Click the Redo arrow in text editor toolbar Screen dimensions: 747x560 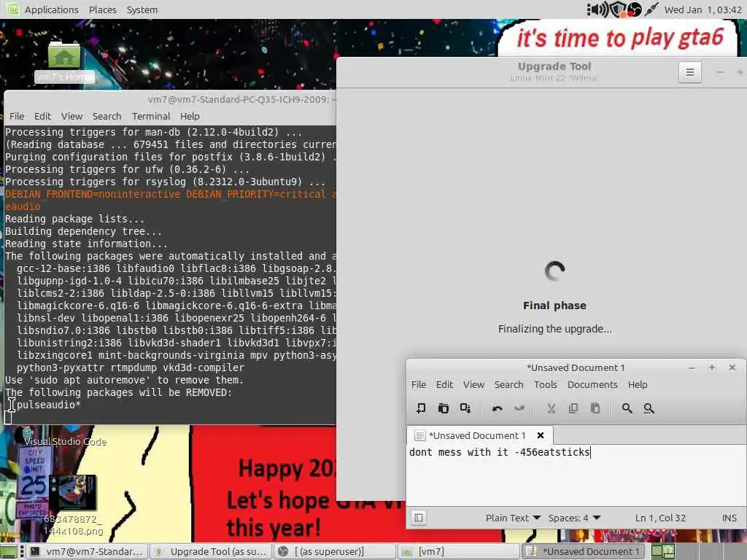pyautogui.click(x=519, y=408)
